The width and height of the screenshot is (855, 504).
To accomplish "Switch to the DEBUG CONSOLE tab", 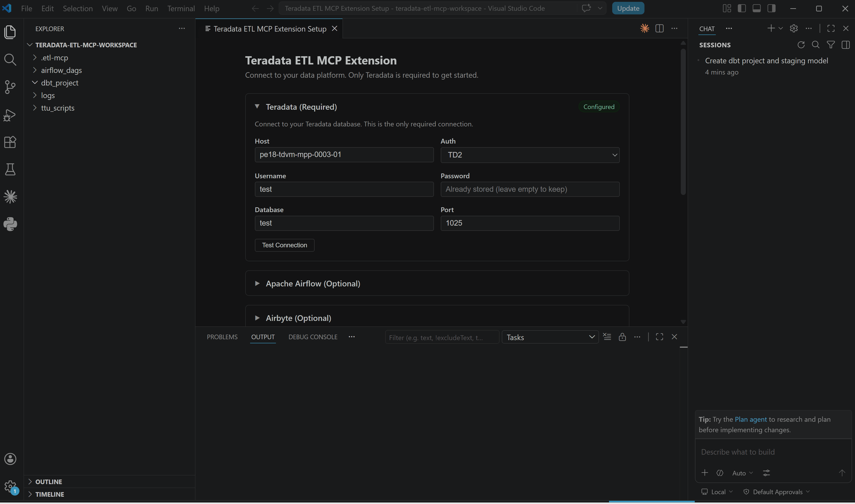I will click(x=313, y=337).
